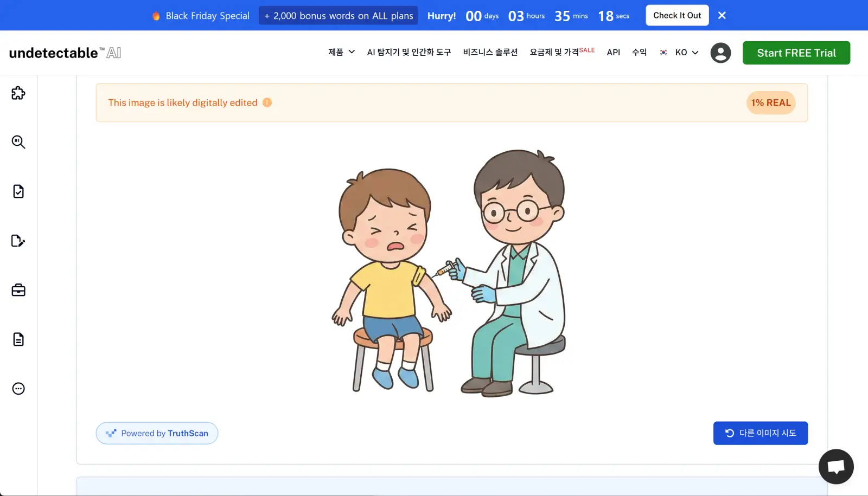Open the user profile avatar icon

[x=720, y=53]
